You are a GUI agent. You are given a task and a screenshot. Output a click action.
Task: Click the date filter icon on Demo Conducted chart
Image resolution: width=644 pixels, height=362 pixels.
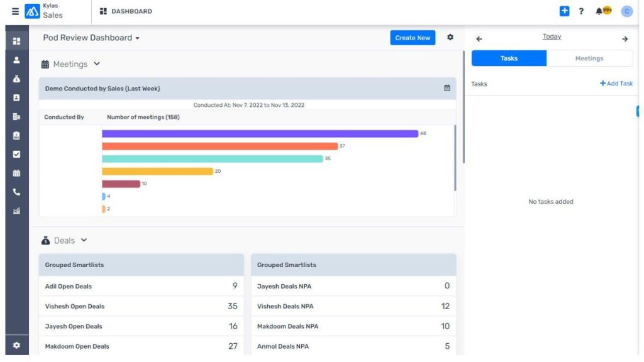click(447, 89)
